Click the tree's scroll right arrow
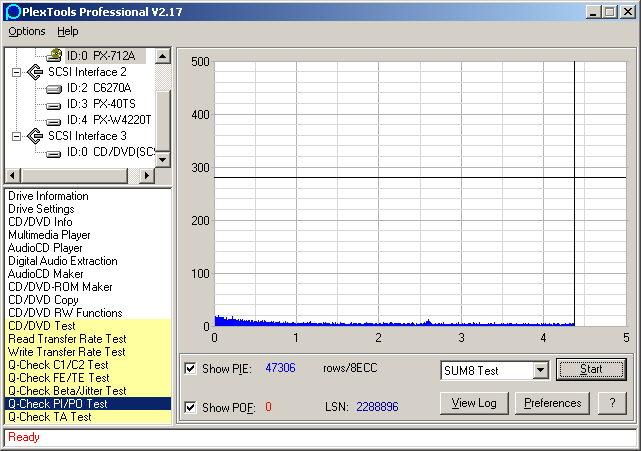The image size is (641, 451). (147, 176)
